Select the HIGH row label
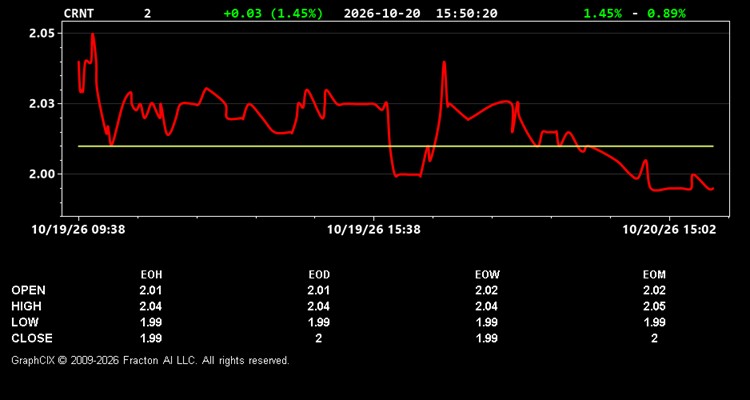Image resolution: width=750 pixels, height=400 pixels. 26,306
